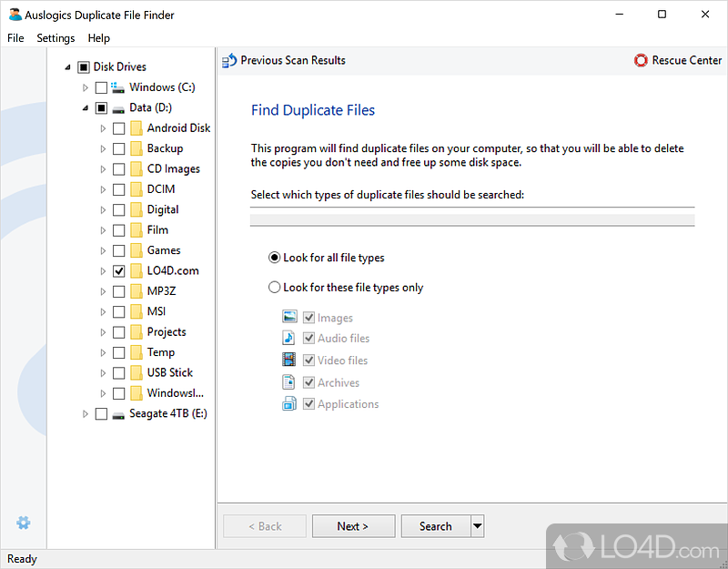Viewport: 728px width, 569px height.
Task: Click the Audio files music note icon
Action: [x=288, y=337]
